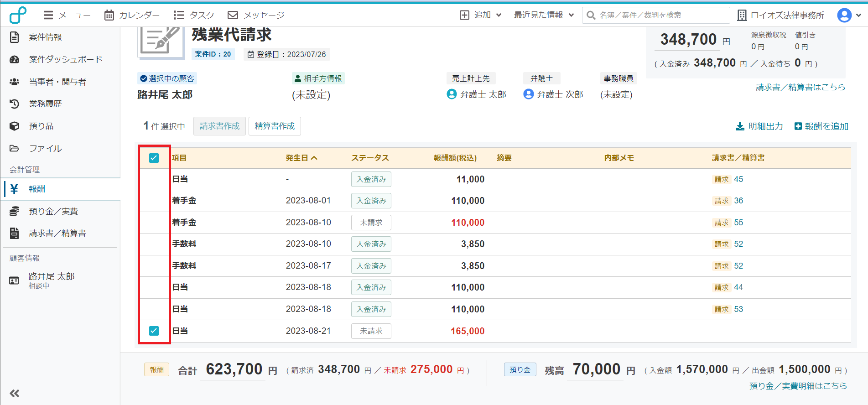Screen dimensions: 868x405
Task: Click the 案件ダッシュボード gauge icon
Action: (x=15, y=59)
